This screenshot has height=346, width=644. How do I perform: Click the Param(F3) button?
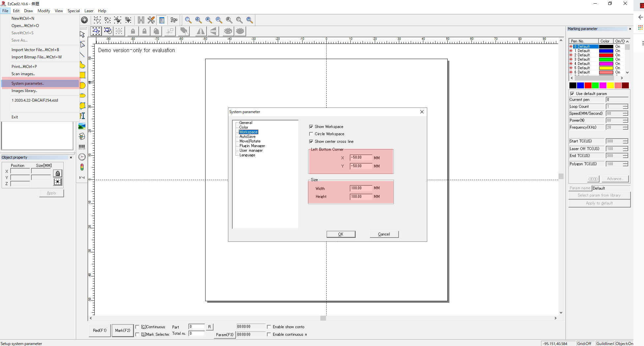[x=225, y=335]
